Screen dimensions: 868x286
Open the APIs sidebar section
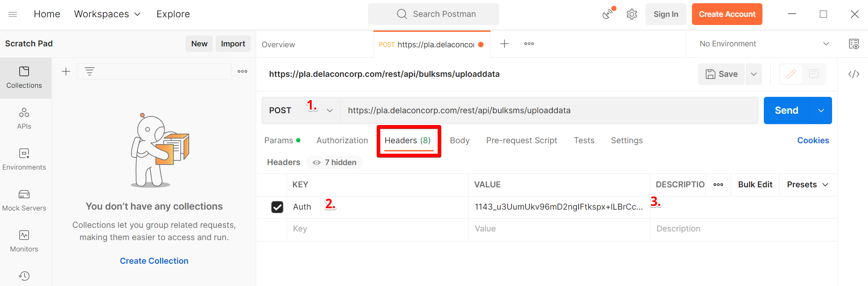pyautogui.click(x=24, y=119)
